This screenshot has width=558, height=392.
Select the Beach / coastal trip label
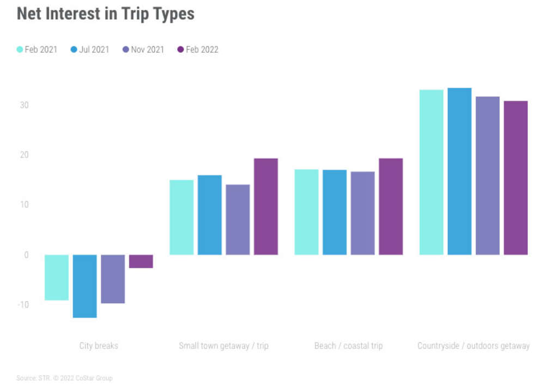(x=348, y=346)
